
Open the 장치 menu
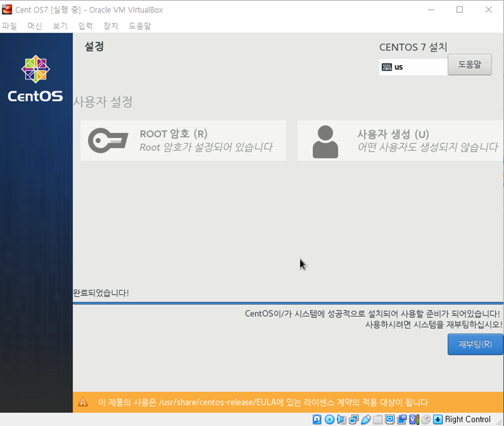pos(110,26)
